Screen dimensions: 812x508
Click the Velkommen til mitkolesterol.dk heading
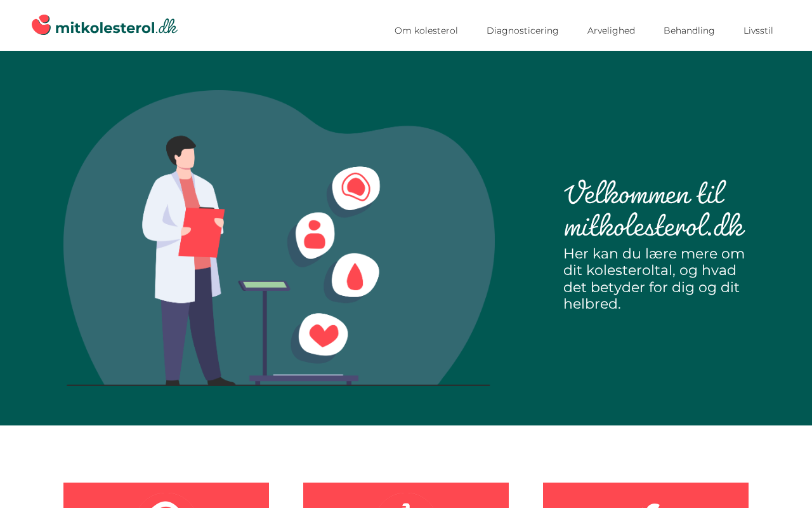pos(654,209)
